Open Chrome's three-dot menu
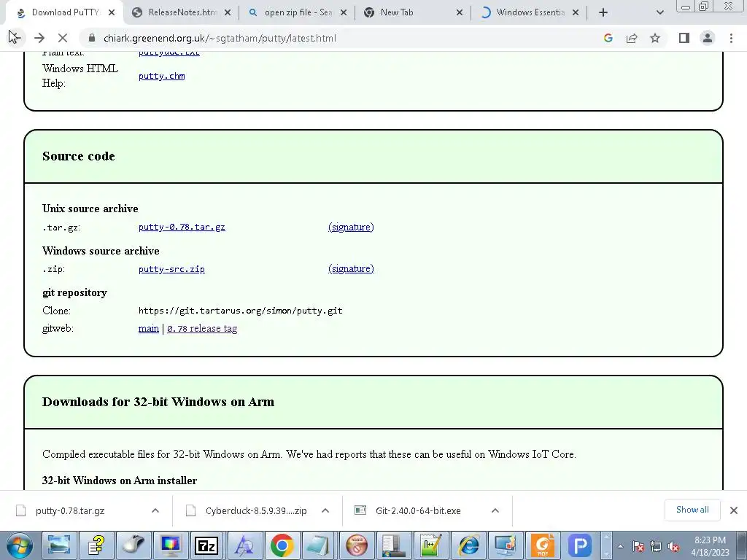Image resolution: width=747 pixels, height=560 pixels. pos(731,38)
